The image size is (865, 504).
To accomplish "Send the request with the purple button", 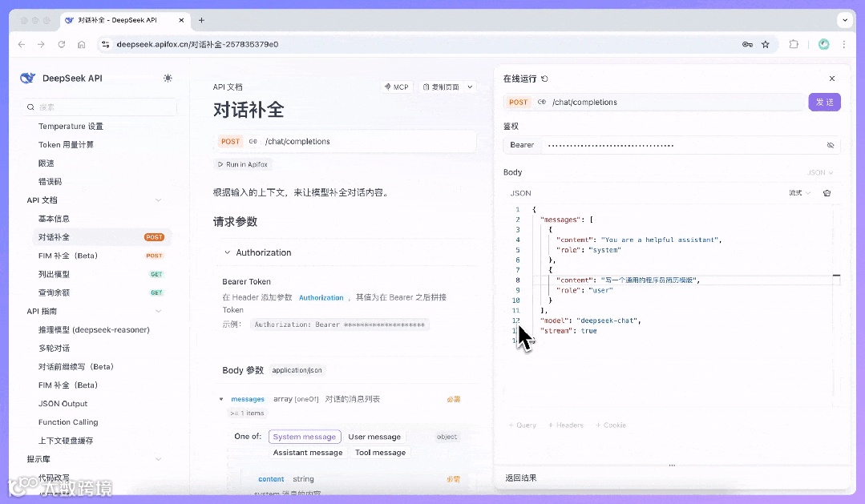I will click(x=824, y=102).
